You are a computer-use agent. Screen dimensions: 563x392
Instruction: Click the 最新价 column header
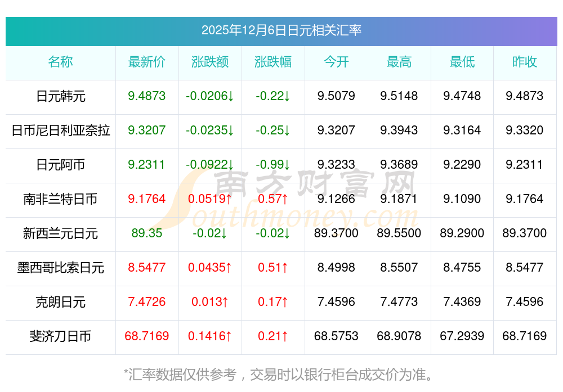pos(147,62)
